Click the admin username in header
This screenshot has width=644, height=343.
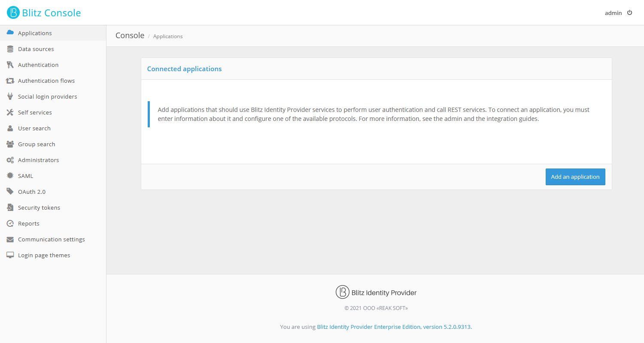(x=613, y=13)
